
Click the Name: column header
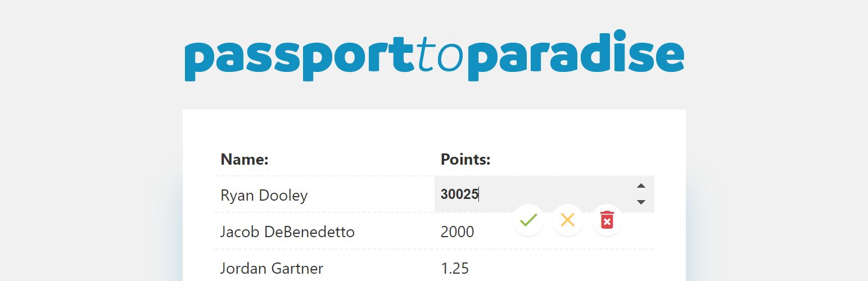[245, 160]
